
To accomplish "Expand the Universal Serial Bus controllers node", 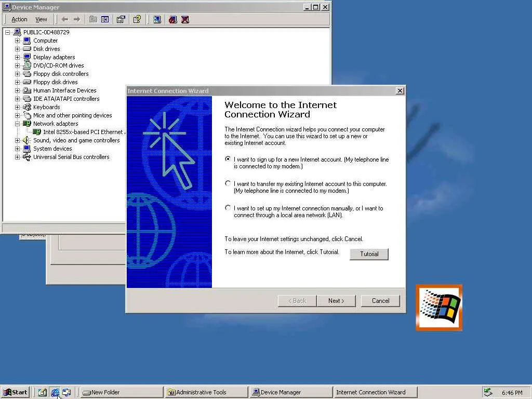I will pos(17,157).
